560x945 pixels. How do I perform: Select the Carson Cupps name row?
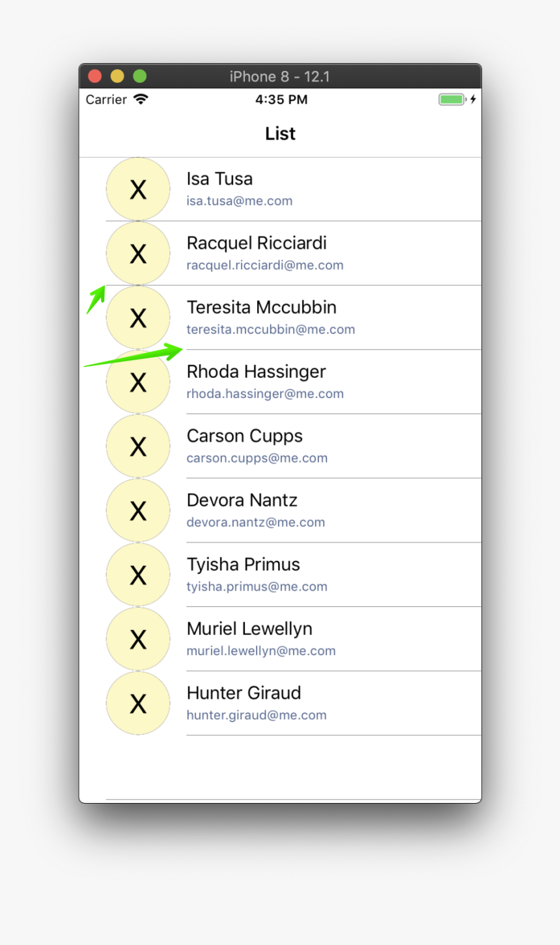point(244,436)
